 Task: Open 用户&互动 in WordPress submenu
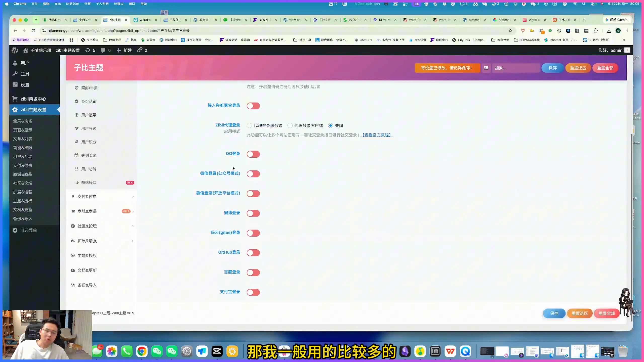click(23, 157)
